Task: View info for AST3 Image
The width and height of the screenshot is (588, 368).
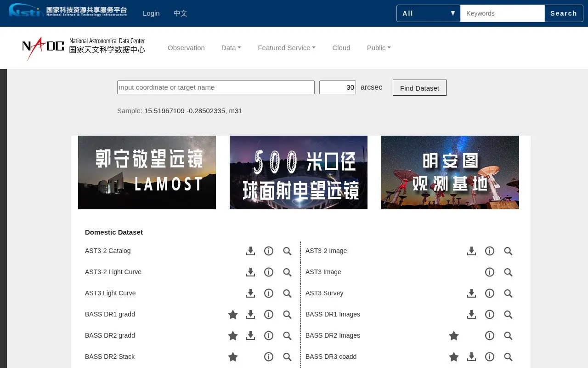Action: point(490,272)
